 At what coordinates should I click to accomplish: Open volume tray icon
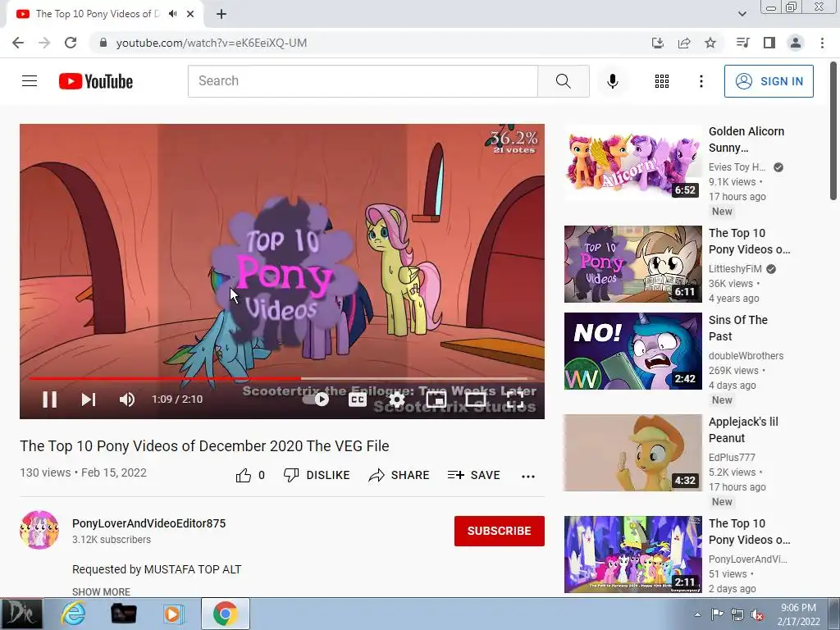757,614
